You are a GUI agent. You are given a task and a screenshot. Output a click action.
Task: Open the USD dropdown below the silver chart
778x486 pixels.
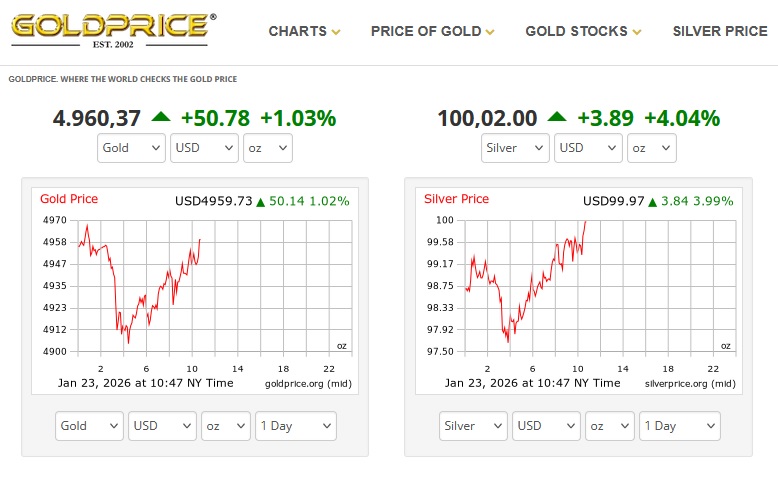tap(546, 426)
